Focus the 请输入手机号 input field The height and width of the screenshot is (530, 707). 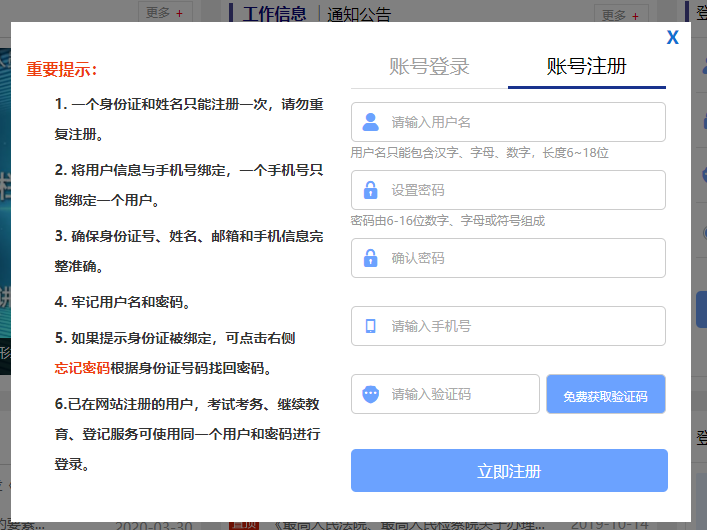[x=520, y=326]
